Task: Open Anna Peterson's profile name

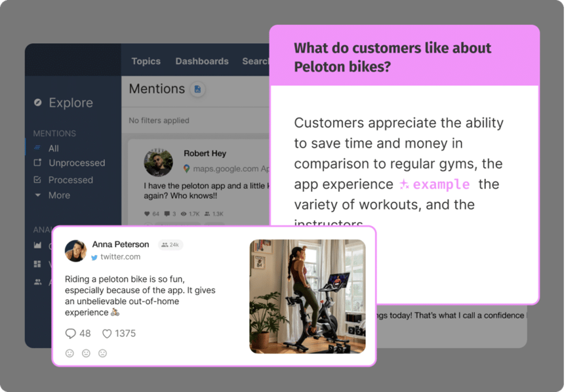Action: (121, 244)
